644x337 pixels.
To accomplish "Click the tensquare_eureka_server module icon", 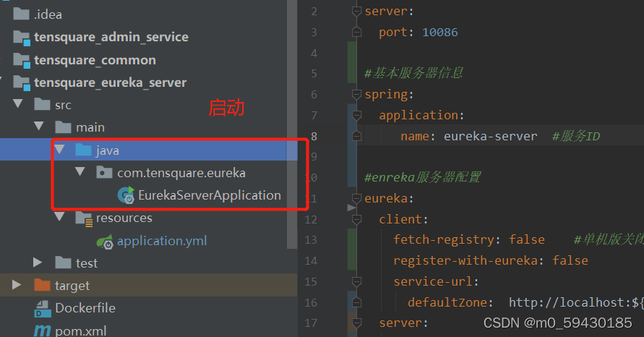I will 22,82.
